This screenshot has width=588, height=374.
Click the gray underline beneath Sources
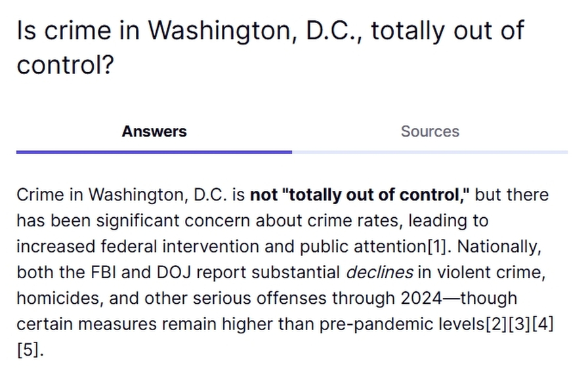tap(430, 152)
